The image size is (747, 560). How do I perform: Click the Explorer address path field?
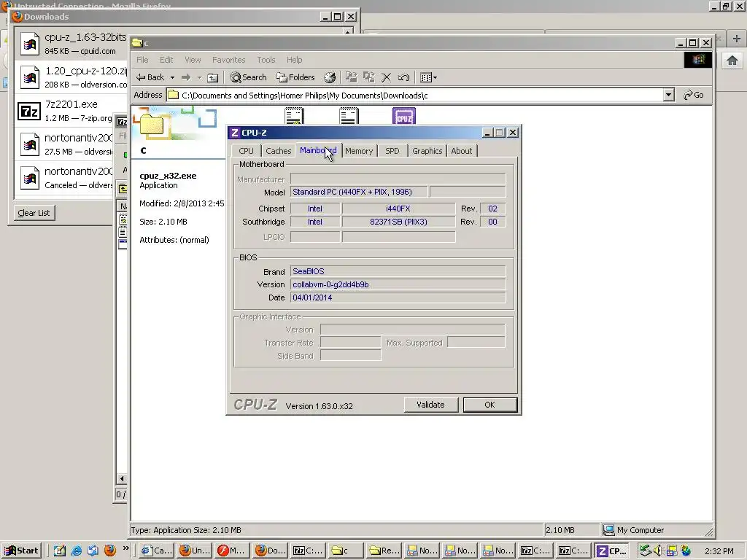tap(414, 96)
